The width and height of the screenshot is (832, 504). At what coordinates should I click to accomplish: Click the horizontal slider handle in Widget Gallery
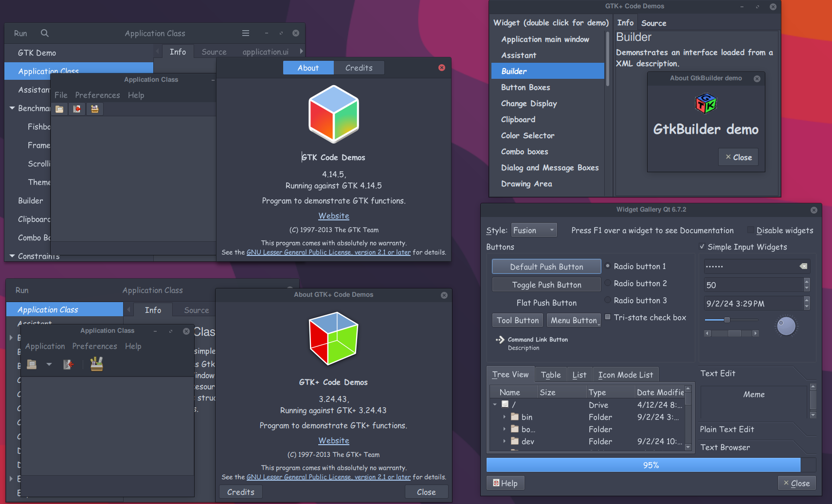coord(727,320)
